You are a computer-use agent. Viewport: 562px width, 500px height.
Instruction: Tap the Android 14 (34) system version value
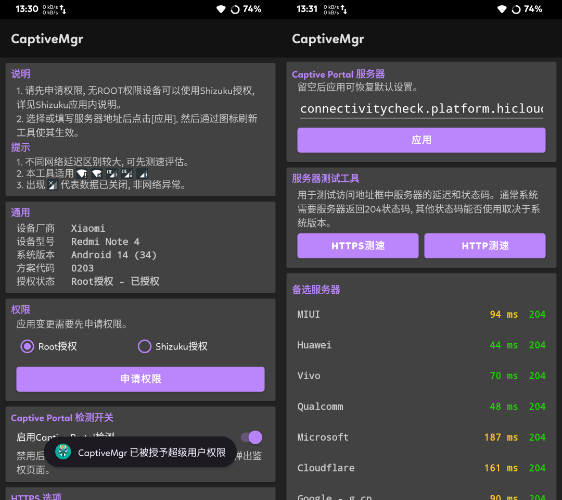[114, 255]
